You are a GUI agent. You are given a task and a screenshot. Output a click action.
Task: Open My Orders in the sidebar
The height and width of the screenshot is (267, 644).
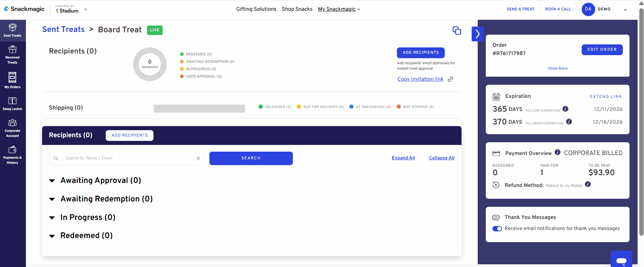(12, 80)
